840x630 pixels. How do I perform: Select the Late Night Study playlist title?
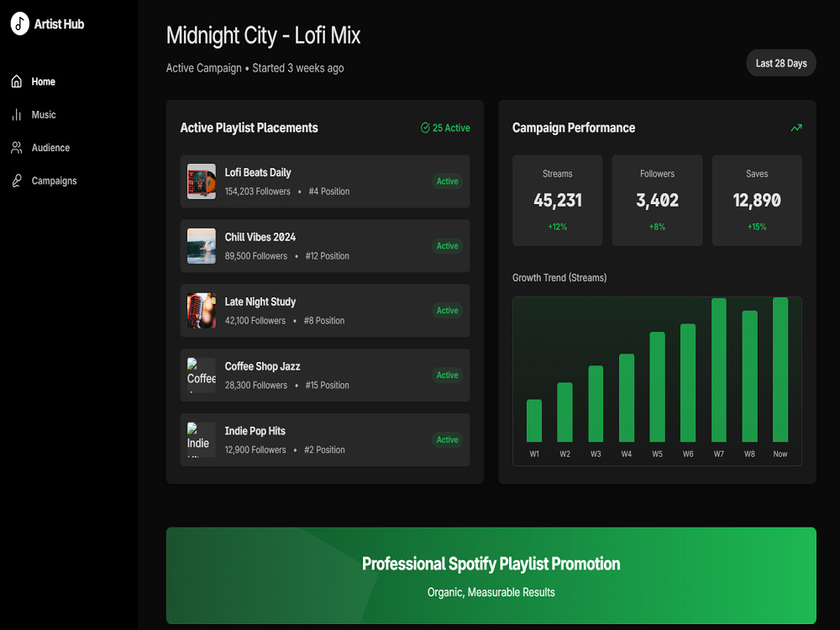[260, 302]
